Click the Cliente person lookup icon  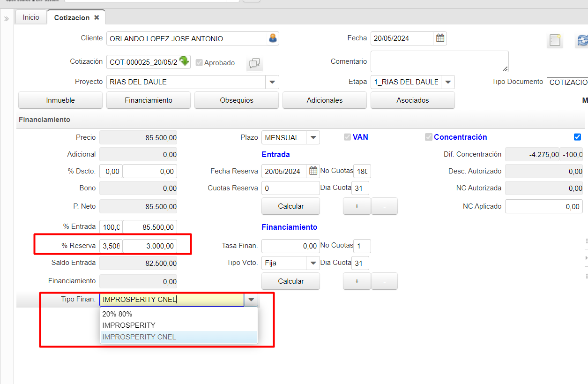[273, 38]
